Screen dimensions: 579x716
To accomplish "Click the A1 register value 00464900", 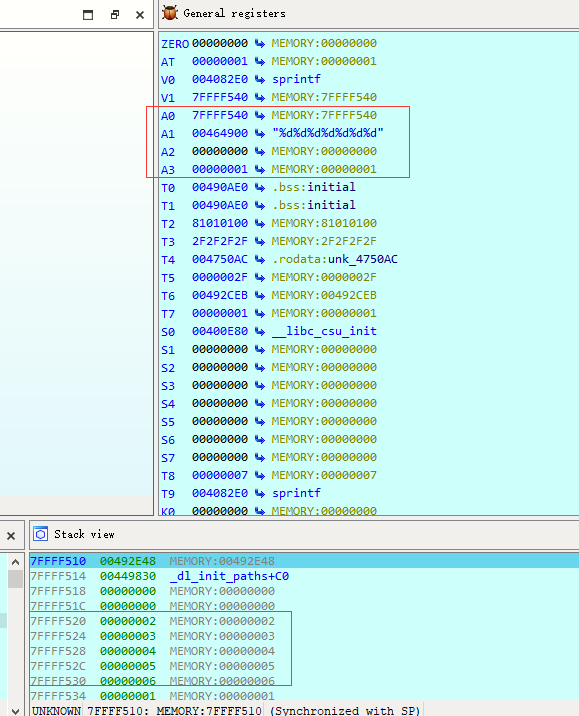I will click(220, 133).
